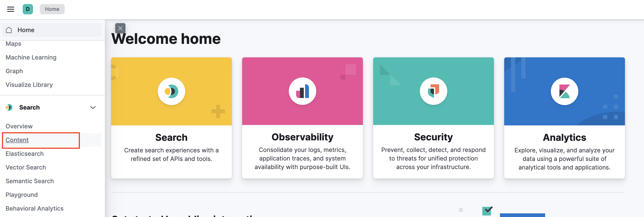This screenshot has height=217, width=644.
Task: Click the Home breadcrumb at the top
Action: click(x=52, y=9)
